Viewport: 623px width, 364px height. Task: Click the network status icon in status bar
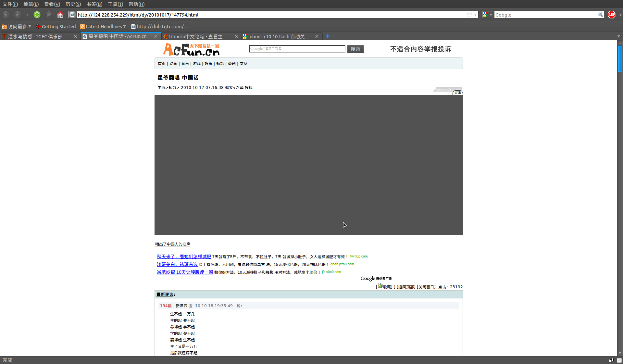[x=611, y=360]
